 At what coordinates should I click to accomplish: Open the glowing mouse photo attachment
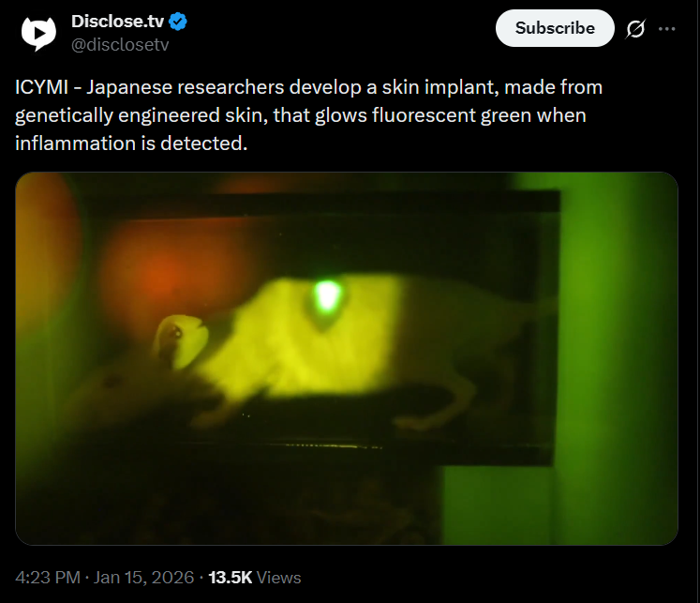[x=347, y=358]
